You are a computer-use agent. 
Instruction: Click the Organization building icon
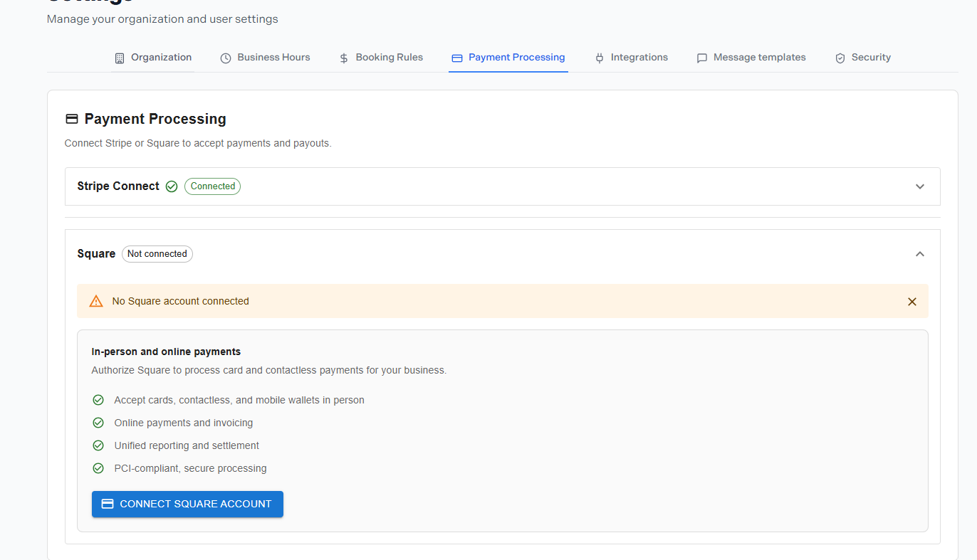coord(120,58)
